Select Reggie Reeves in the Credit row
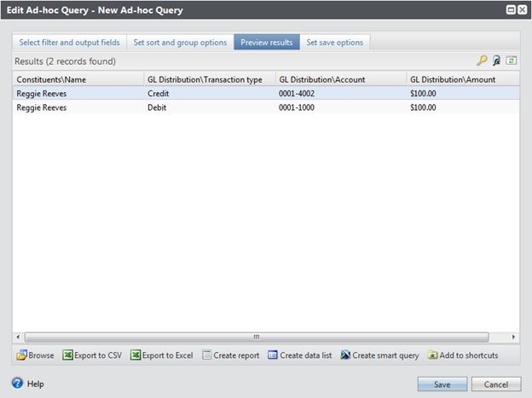Screen dimensions: 532x398 (42, 94)
